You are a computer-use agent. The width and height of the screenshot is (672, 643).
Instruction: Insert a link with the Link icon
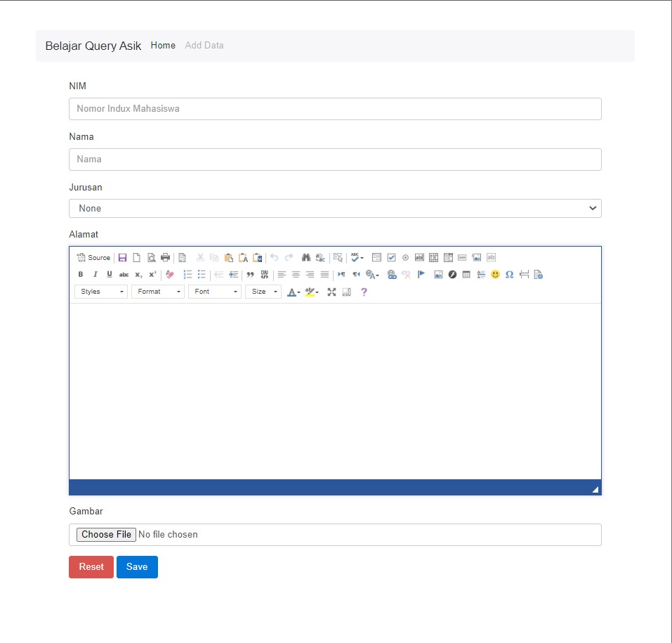tap(392, 275)
